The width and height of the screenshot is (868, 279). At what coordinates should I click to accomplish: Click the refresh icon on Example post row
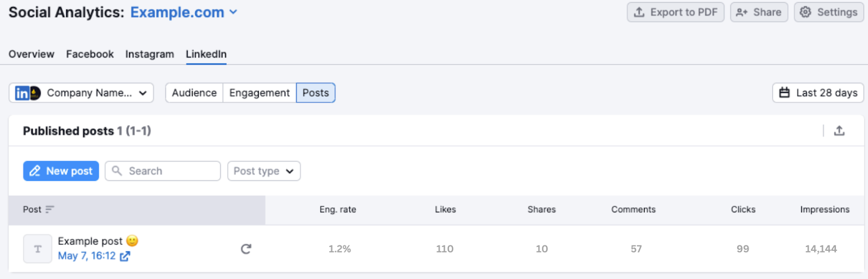[246, 249]
